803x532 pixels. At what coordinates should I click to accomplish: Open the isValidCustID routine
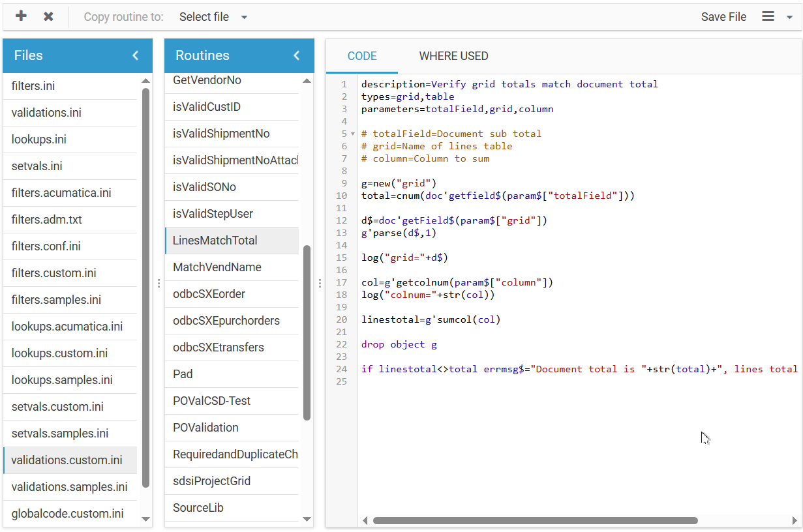pyautogui.click(x=232, y=107)
